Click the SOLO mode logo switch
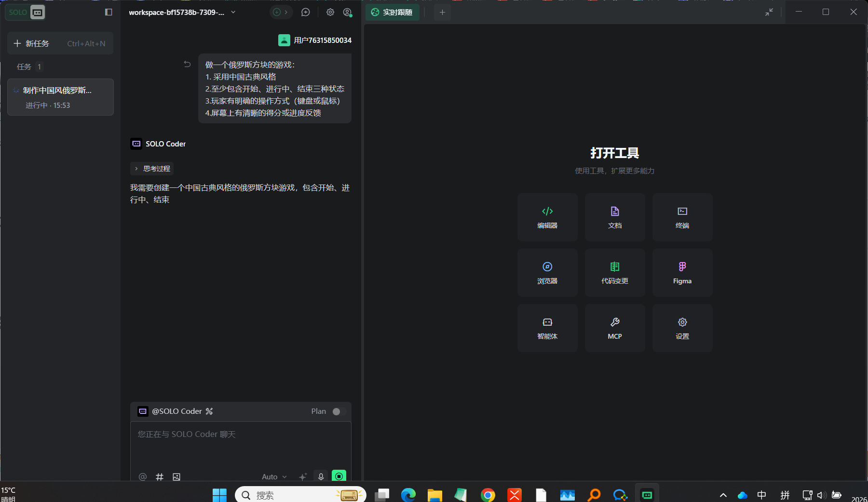This screenshot has height=502, width=868. [26, 12]
